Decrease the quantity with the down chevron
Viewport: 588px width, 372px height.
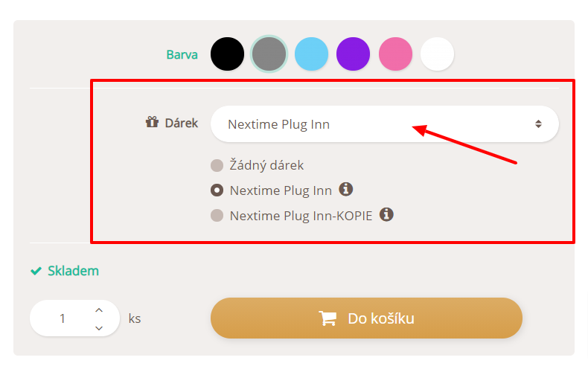coord(99,328)
